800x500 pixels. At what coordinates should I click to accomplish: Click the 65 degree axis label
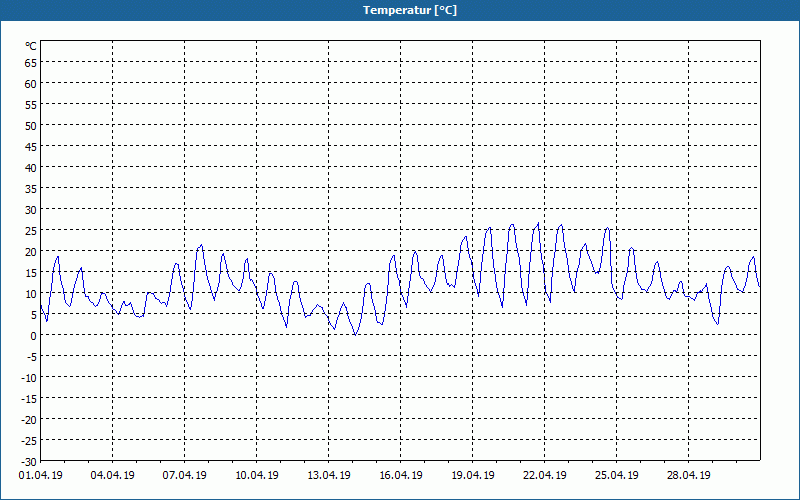point(31,63)
